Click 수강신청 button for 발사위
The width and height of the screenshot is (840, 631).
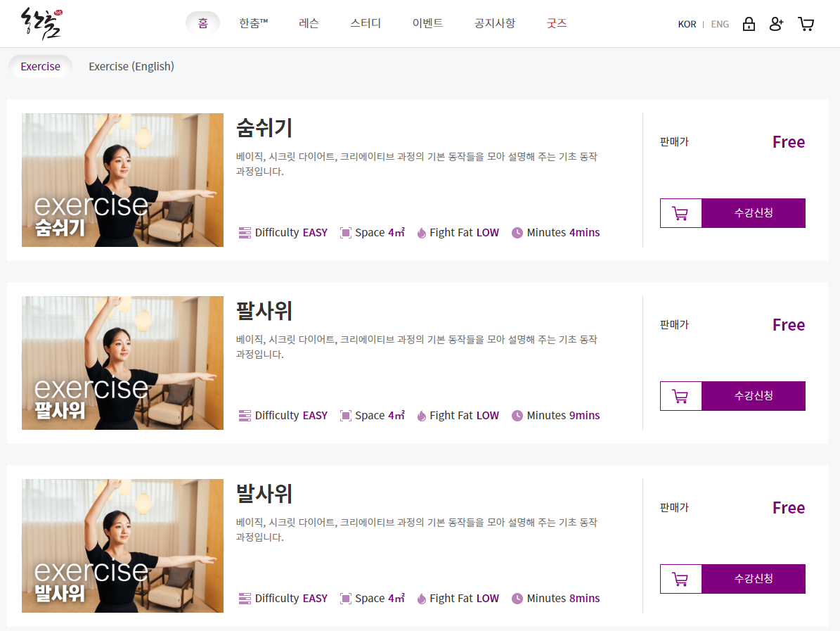(x=754, y=579)
